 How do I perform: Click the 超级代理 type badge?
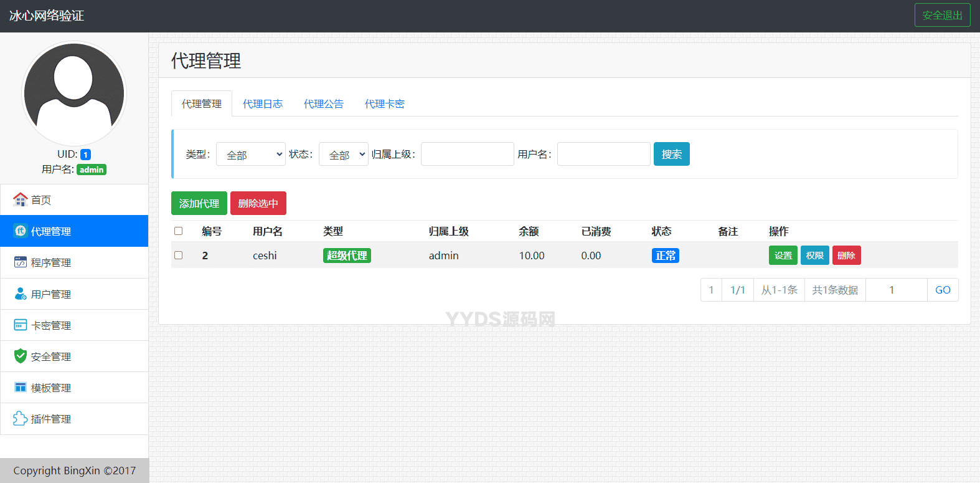(x=347, y=256)
